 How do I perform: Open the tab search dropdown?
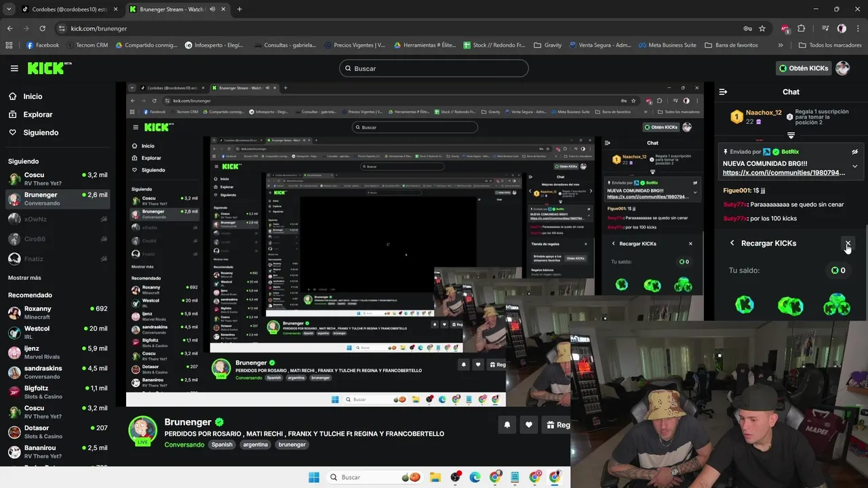click(x=8, y=9)
